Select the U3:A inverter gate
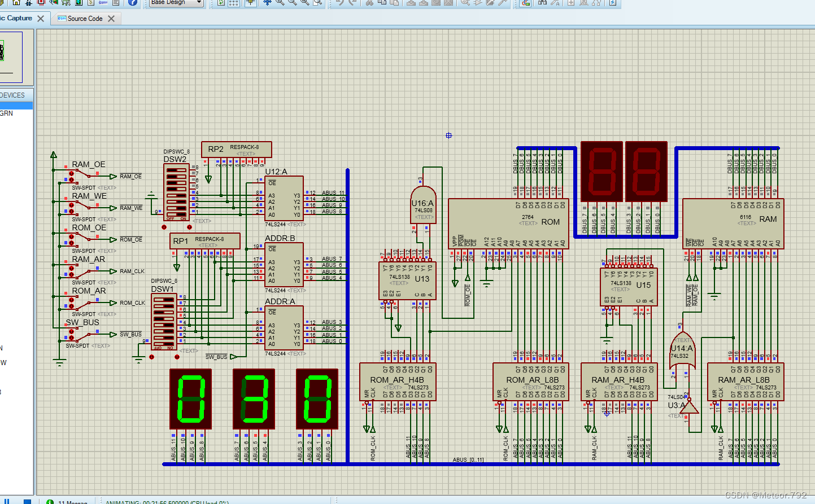The height and width of the screenshot is (504, 815). click(689, 406)
